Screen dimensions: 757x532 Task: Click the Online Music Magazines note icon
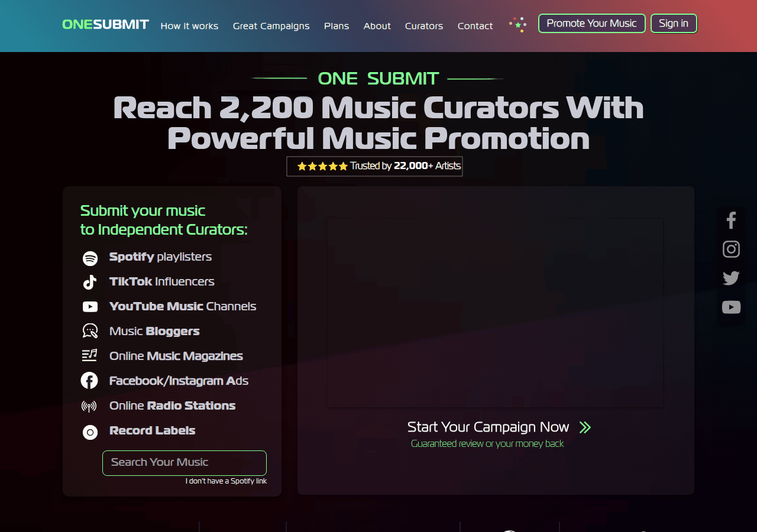(90, 355)
